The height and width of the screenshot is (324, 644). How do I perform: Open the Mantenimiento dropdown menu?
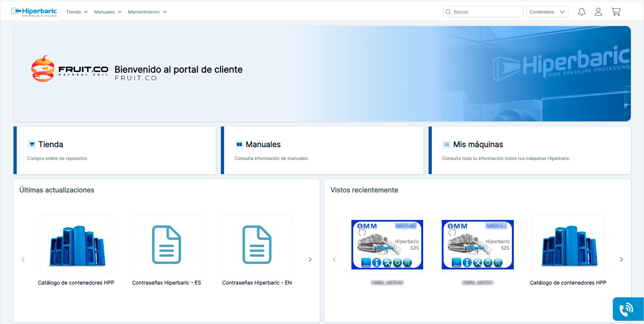pos(147,12)
